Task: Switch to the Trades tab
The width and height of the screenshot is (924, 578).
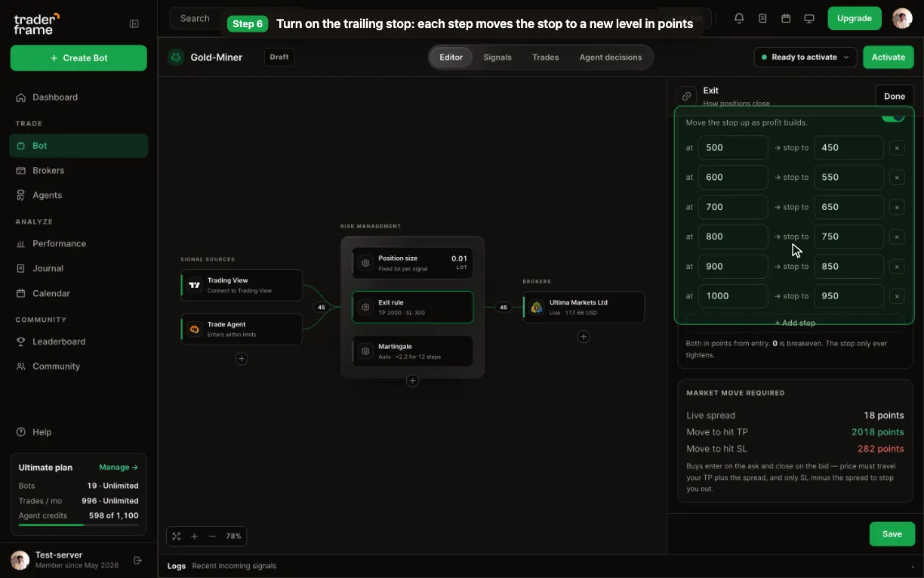Action: tap(546, 57)
